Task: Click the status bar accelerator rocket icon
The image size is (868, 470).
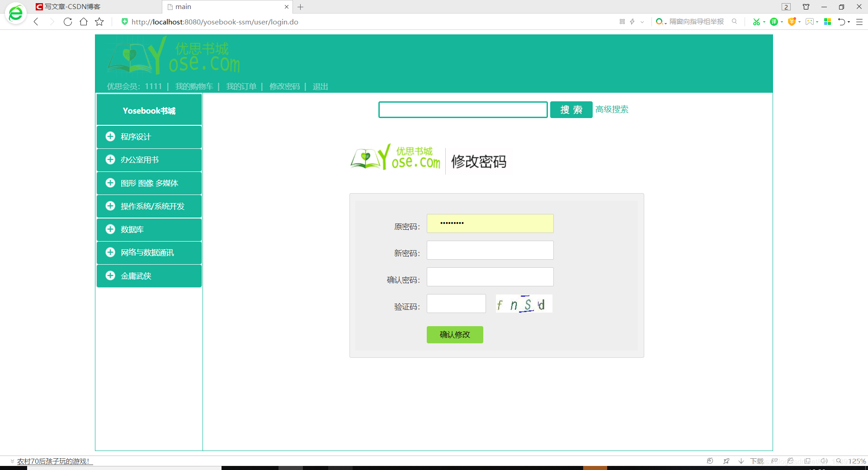Action: 726,461
